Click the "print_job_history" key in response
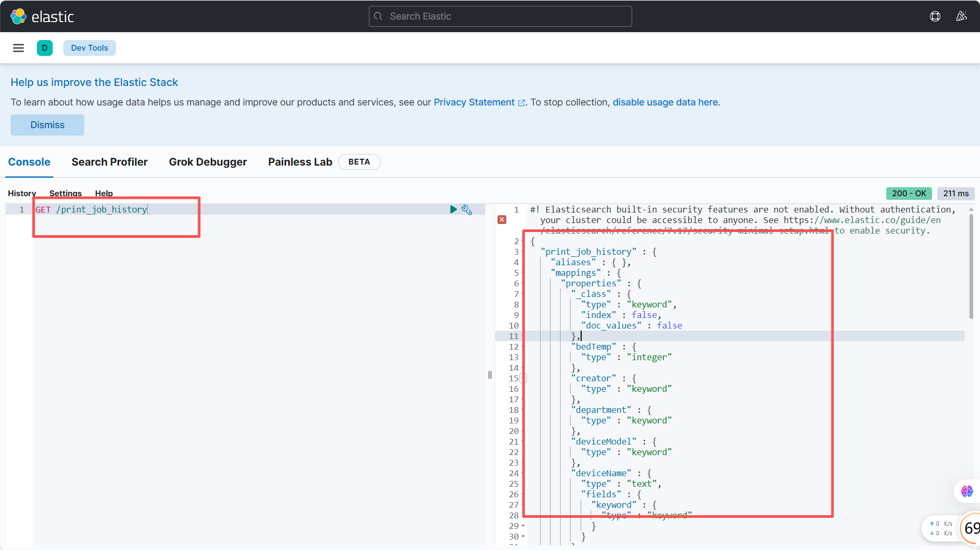This screenshot has height=550, width=980. pyautogui.click(x=588, y=252)
